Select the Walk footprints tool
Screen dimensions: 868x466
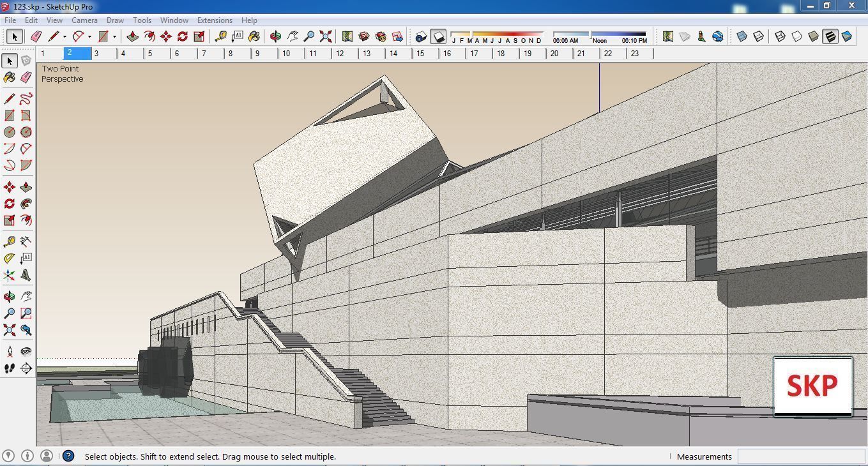tap(9, 368)
